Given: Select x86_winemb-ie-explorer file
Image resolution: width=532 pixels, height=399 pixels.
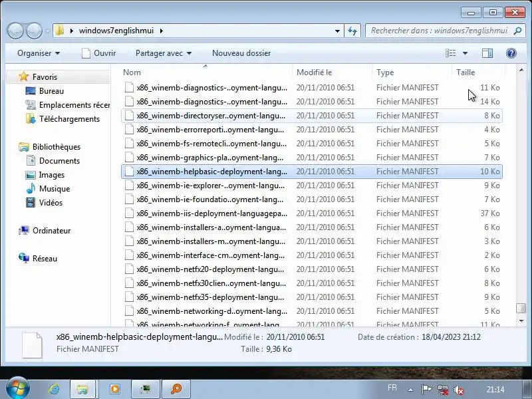Looking at the screenshot, I should pos(311,186).
